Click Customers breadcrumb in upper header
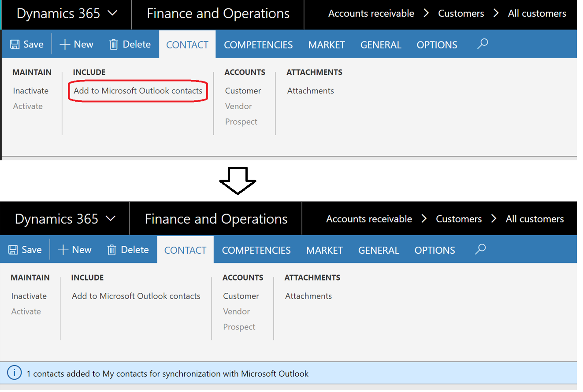 [461, 14]
